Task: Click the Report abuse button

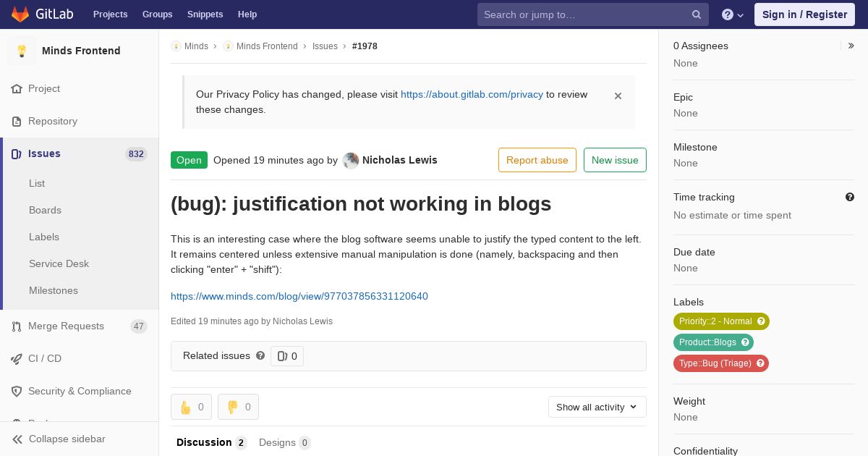Action: [x=537, y=160]
